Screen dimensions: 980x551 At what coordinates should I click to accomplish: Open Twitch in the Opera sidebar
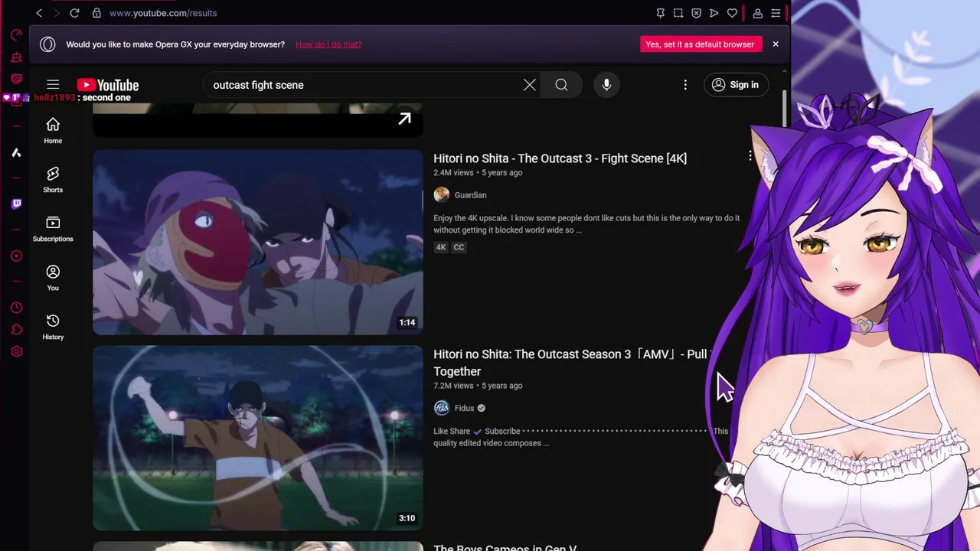tap(16, 204)
